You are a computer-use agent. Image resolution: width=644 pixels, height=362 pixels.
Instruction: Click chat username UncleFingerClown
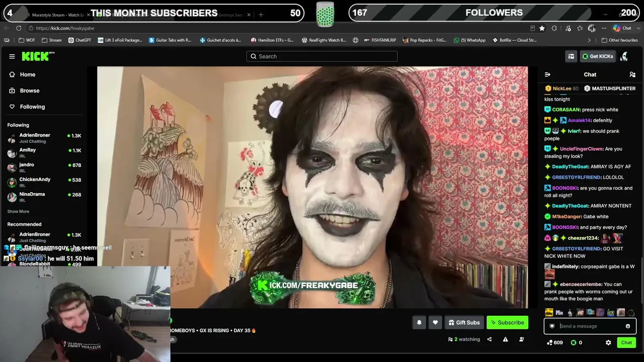point(581,149)
